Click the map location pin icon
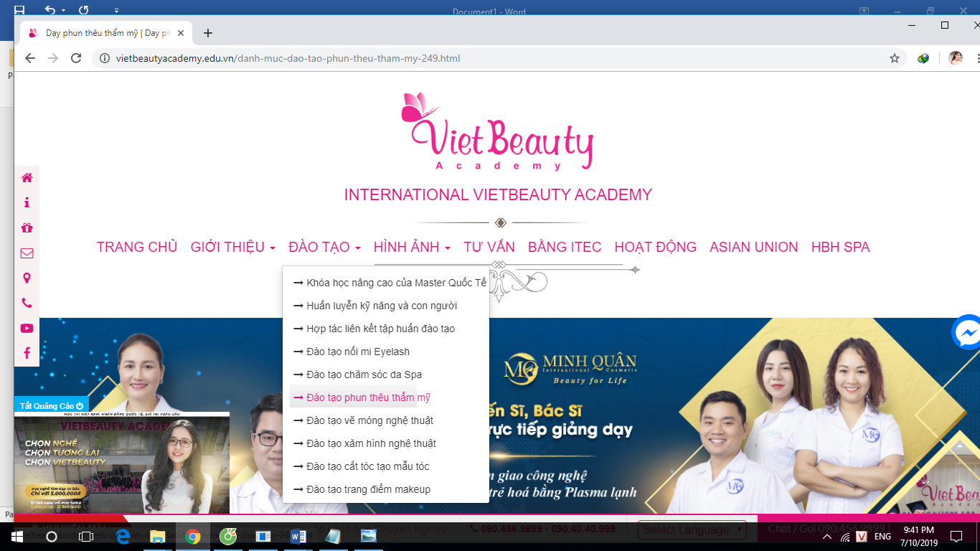980x551 pixels. coord(27,278)
